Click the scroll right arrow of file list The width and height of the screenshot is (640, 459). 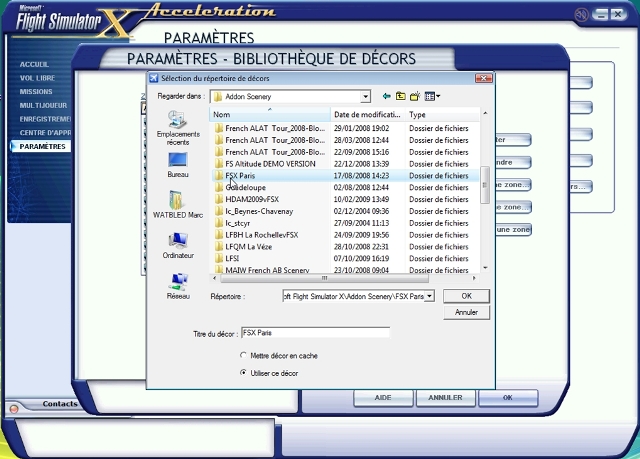tap(474, 278)
